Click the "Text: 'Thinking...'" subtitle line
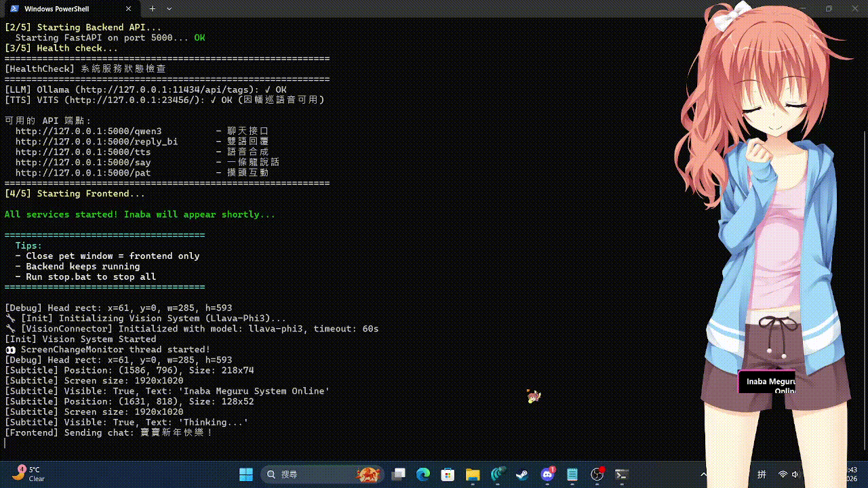This screenshot has width=868, height=488. 126,422
